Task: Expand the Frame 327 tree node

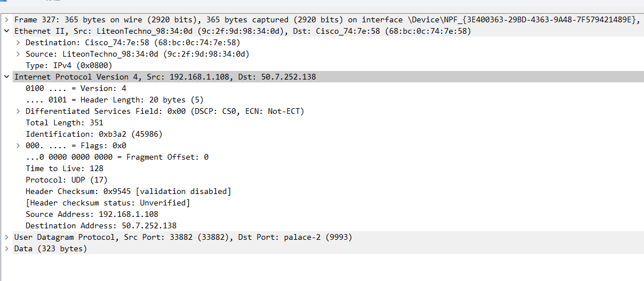Action: (x=7, y=19)
